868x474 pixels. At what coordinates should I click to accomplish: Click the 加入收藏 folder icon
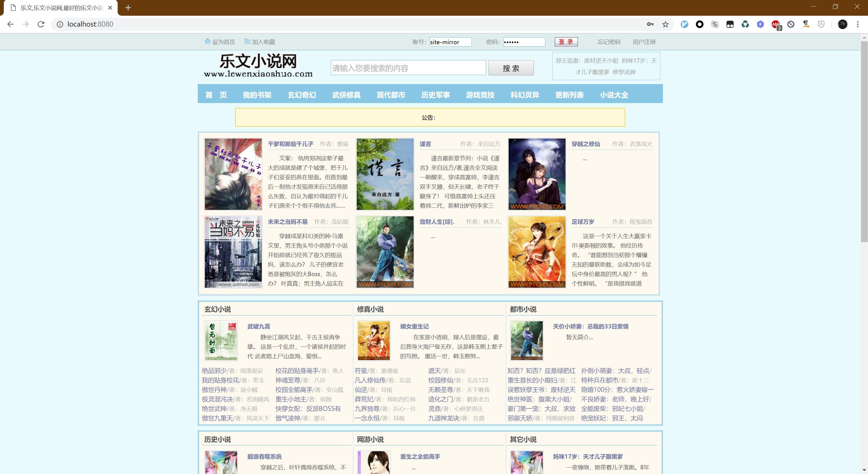[247, 41]
